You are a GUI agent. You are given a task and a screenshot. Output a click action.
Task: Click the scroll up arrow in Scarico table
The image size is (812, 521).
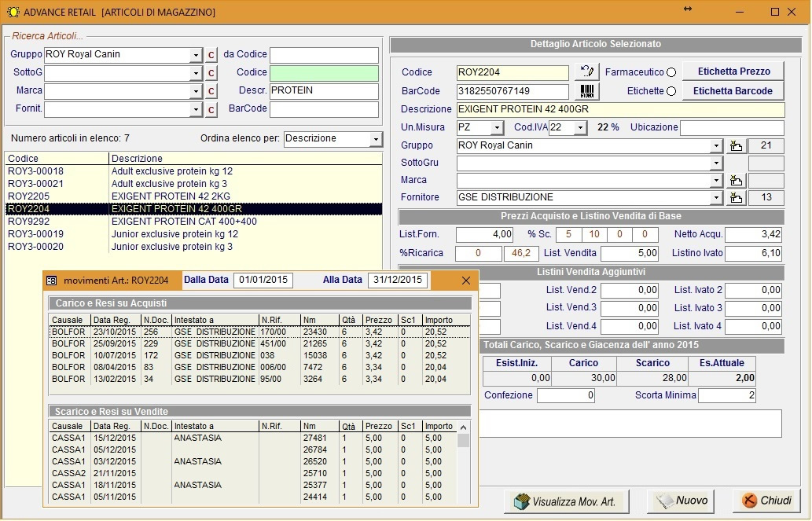tap(464, 427)
